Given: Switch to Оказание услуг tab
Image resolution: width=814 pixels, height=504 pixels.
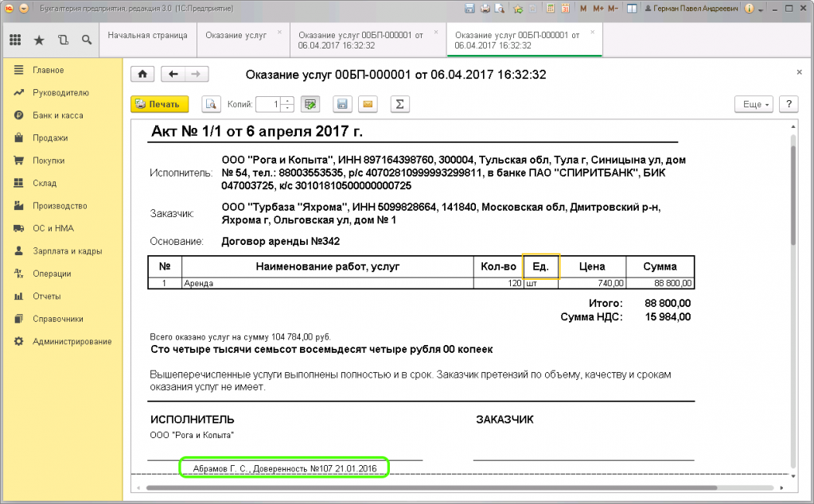Looking at the screenshot, I should pos(236,35).
